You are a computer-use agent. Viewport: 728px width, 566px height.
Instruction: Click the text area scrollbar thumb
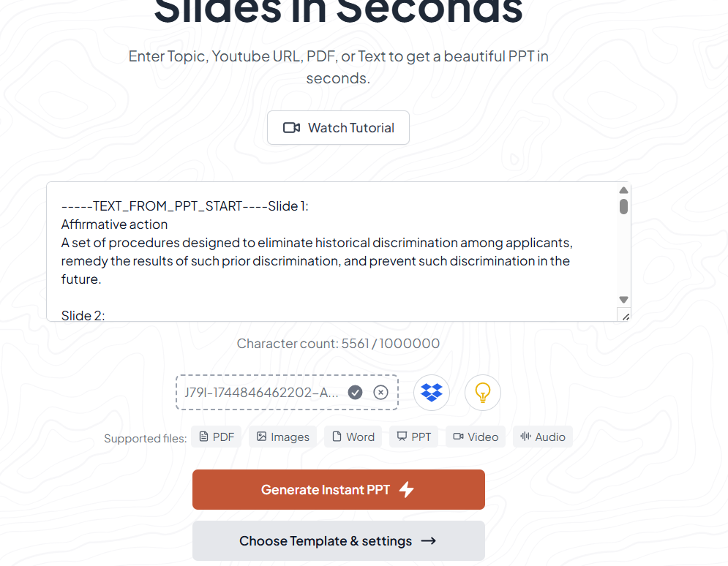pyautogui.click(x=623, y=206)
